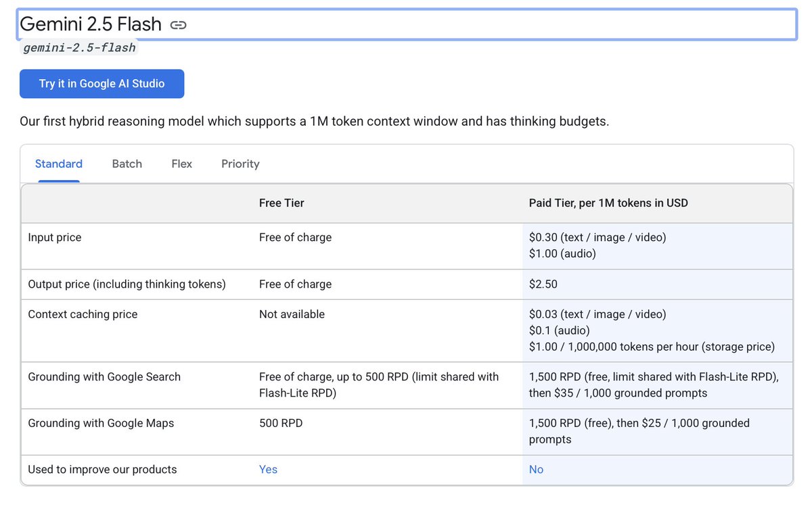The width and height of the screenshot is (812, 511).
Task: Click Free of charge, up to 500 RPD cell
Action: pyautogui.click(x=379, y=385)
